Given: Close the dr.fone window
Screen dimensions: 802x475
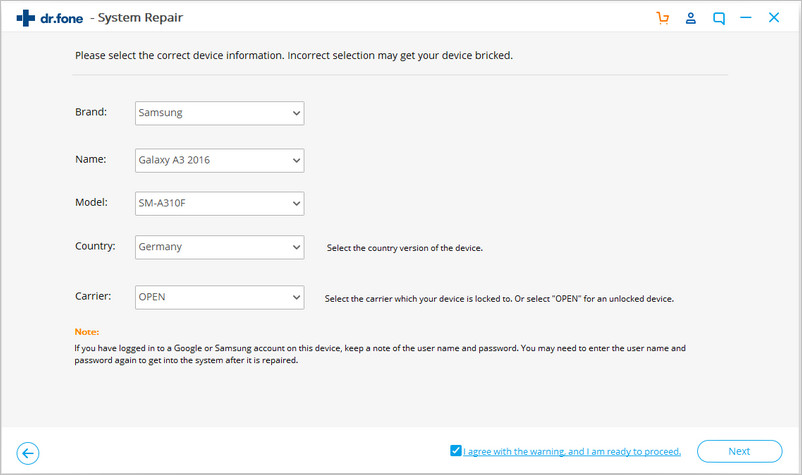Looking at the screenshot, I should coord(774,18).
